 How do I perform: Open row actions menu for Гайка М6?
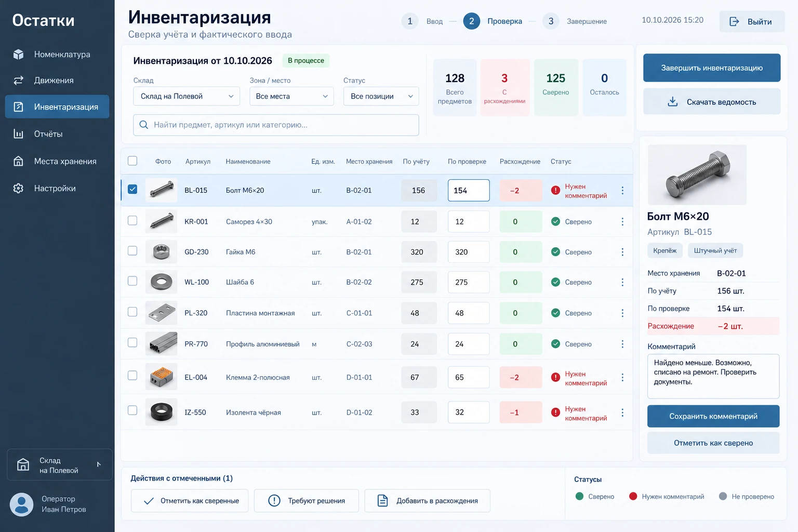pos(622,252)
